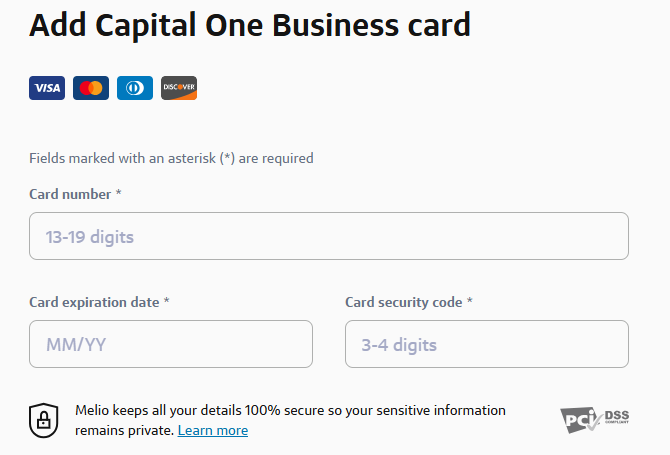Click the Melio security information text
The width and height of the screenshot is (670, 455).
pos(290,411)
